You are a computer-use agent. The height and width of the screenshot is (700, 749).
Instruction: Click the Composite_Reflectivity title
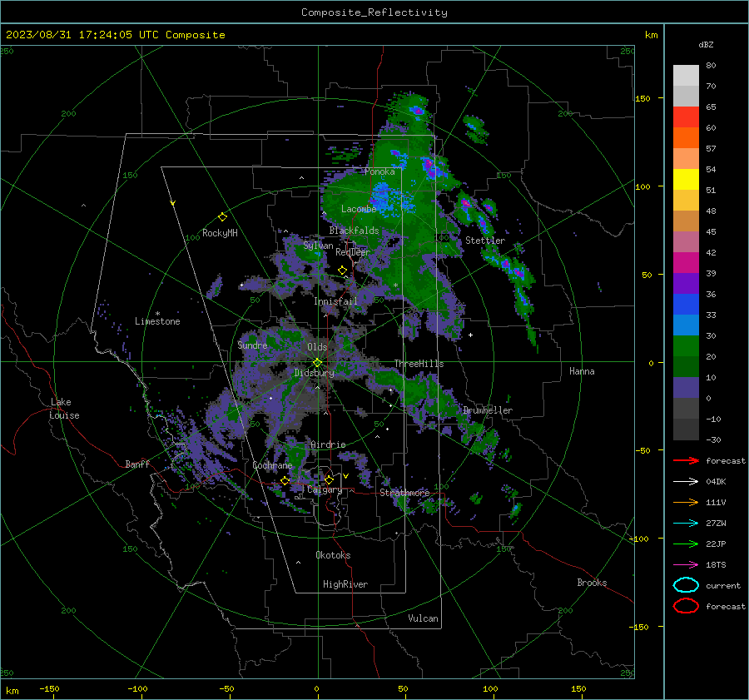[x=374, y=12]
